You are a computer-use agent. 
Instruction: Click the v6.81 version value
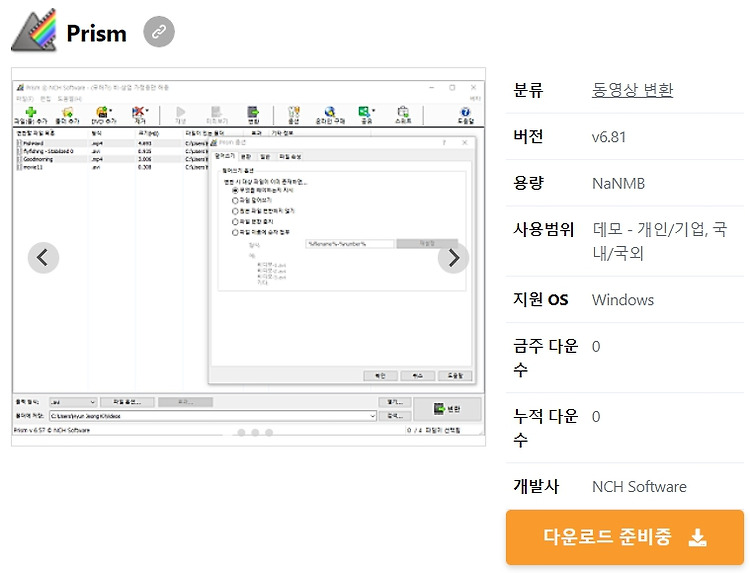[x=608, y=137]
